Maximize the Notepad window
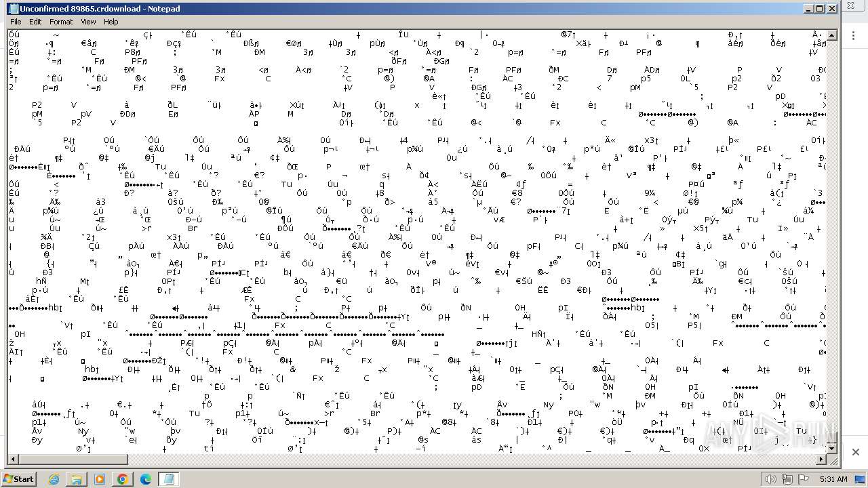Viewport: 868px width, 488px height. 819,9
